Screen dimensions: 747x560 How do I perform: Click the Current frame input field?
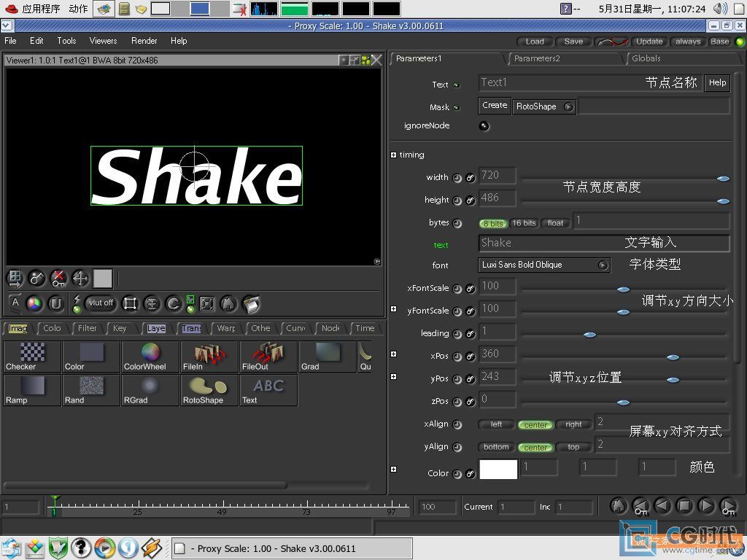click(x=516, y=507)
